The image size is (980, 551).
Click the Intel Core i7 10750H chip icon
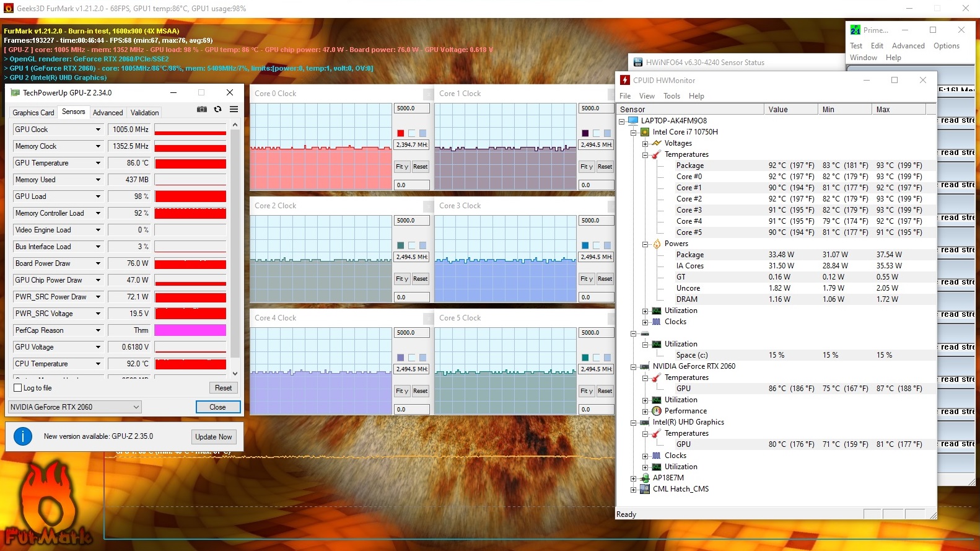(645, 132)
